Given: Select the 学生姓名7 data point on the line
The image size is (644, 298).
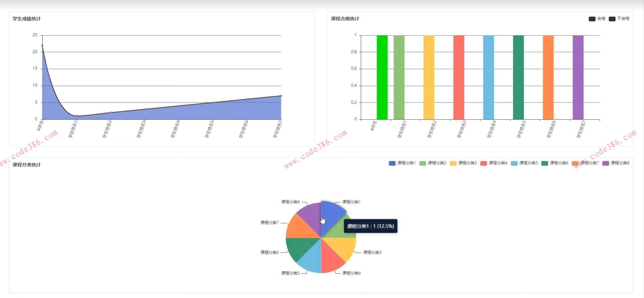Looking at the screenshot, I should pos(281,96).
